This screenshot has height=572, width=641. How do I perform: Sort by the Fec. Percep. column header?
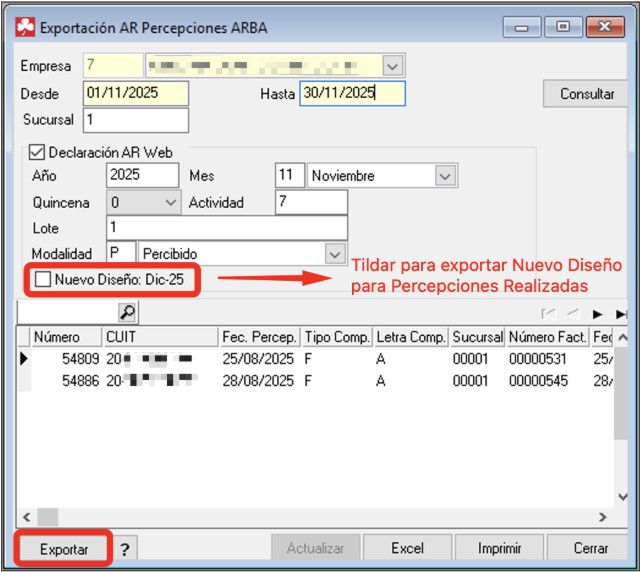click(x=258, y=337)
